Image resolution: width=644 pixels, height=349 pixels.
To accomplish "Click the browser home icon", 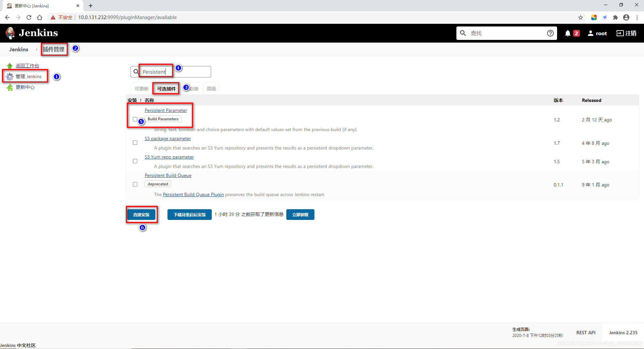I will pos(40,17).
